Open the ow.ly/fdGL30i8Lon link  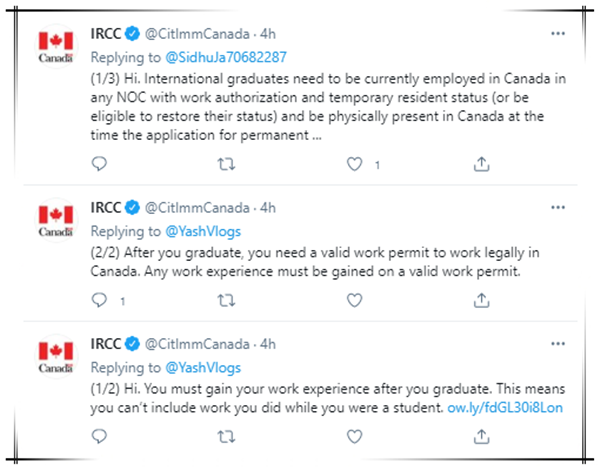(505, 408)
